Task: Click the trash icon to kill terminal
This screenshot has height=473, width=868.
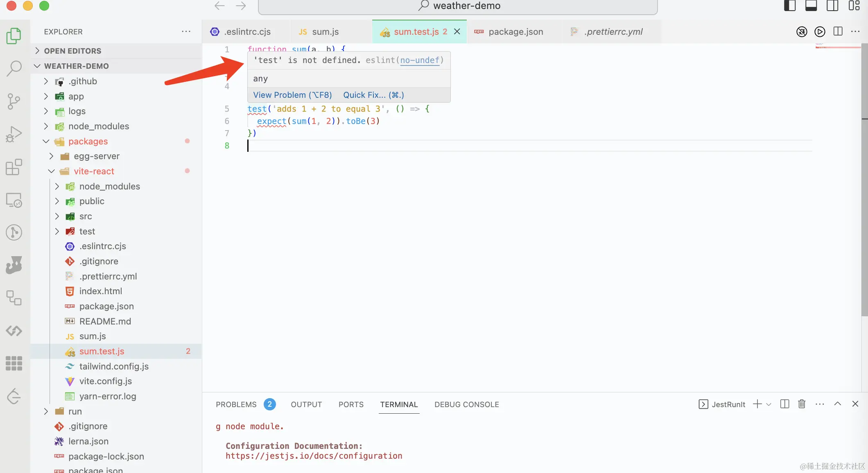Action: (x=802, y=404)
